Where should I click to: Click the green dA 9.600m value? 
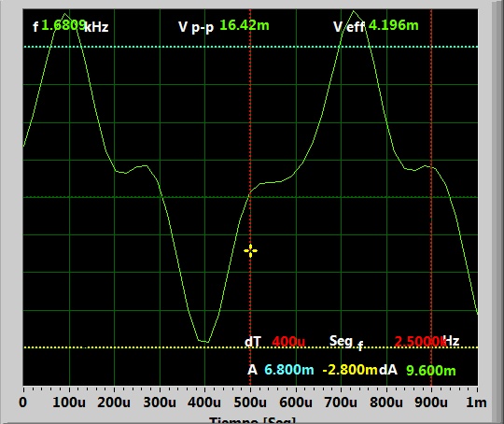tap(430, 370)
